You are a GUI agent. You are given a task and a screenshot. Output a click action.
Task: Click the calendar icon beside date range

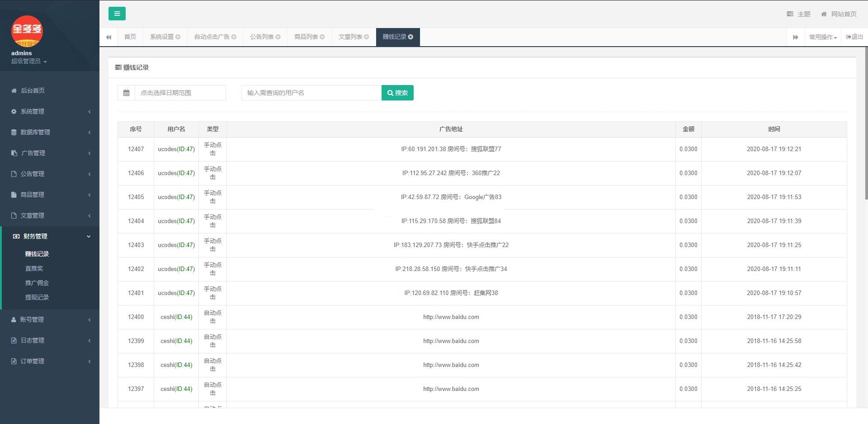(127, 93)
